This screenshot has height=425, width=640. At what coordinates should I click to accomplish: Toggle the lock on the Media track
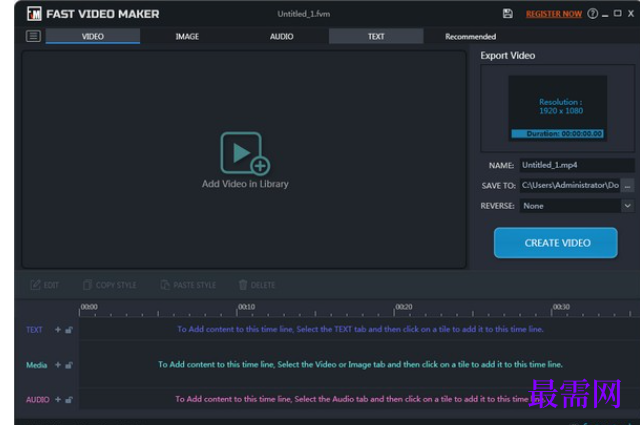[69, 365]
